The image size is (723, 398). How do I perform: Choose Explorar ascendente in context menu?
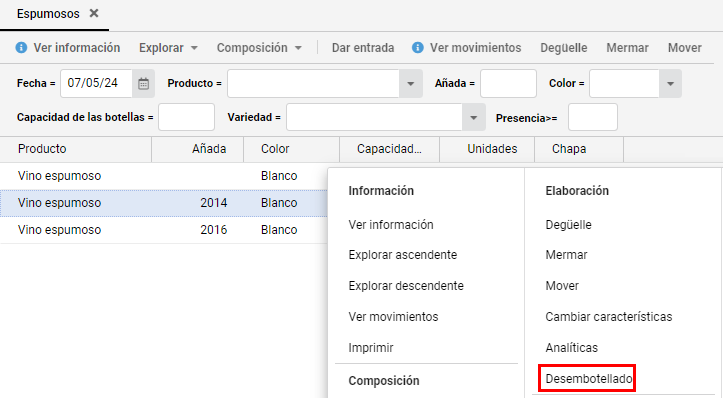point(403,255)
